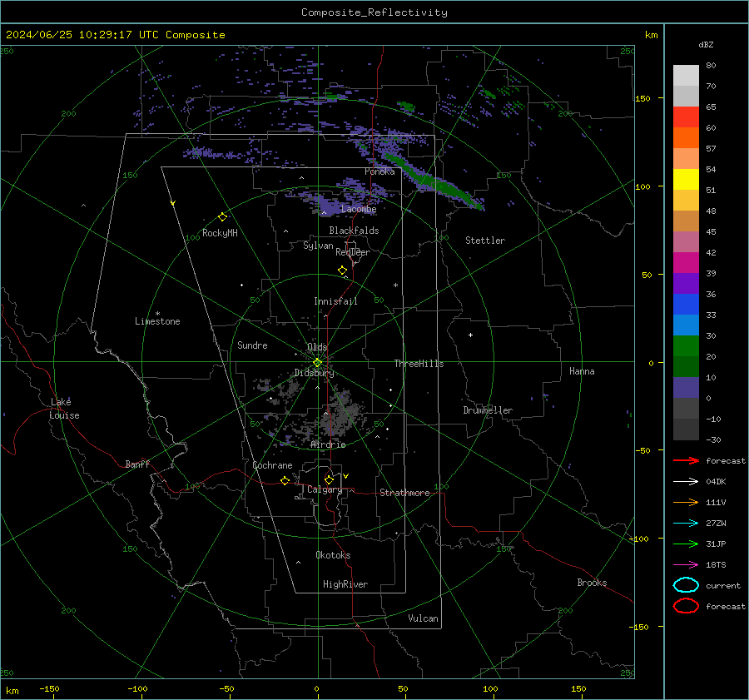Click the yellow diamond marker south of RedDeer
Viewport: 749px width, 700px height.
[x=343, y=271]
